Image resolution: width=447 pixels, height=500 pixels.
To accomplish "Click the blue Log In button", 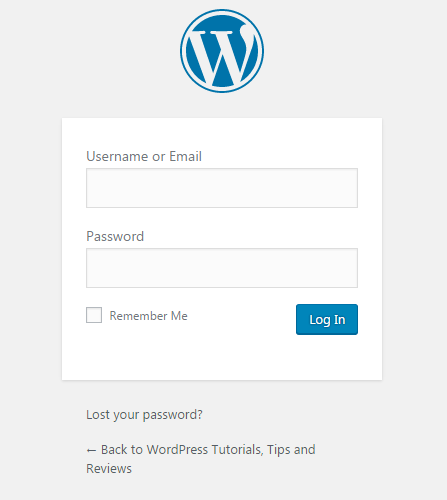I will point(327,319).
